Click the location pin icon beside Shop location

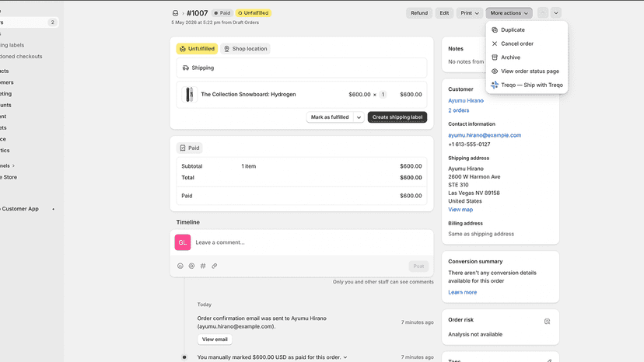click(226, 49)
